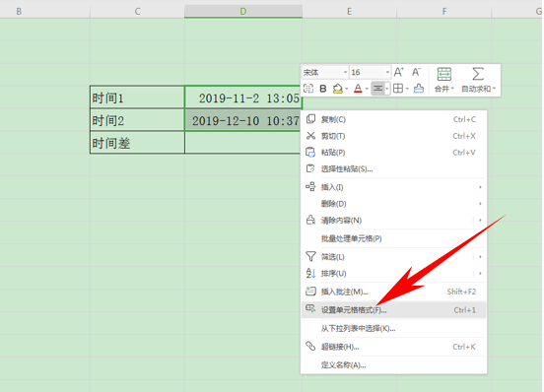Choose 选择性粘贴(S)... menu entry
Screen dimensions: 544x392
[x=393, y=168]
